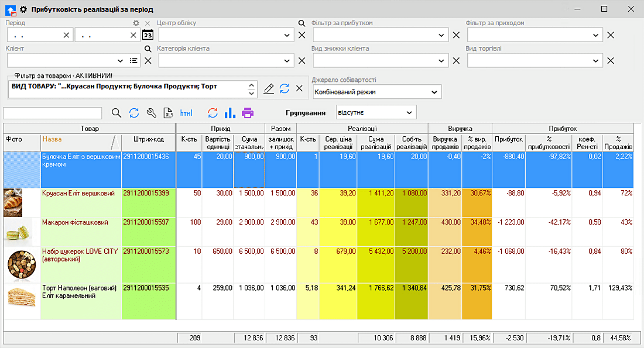Show the bar chart view

click(x=230, y=113)
